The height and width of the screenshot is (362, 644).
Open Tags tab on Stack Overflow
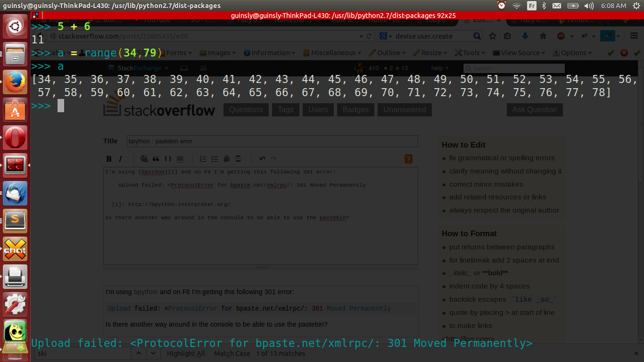click(286, 110)
